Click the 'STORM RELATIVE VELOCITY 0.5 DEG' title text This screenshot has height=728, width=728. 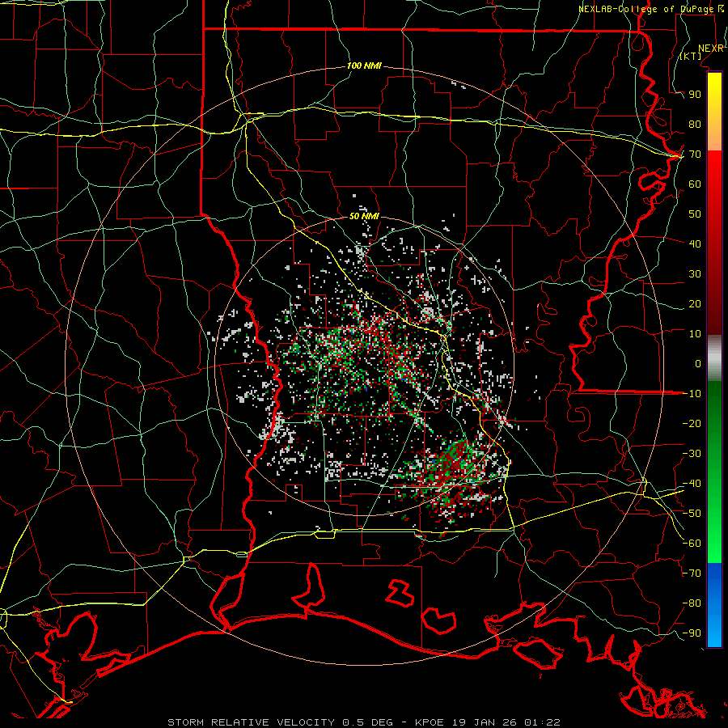pos(280,722)
